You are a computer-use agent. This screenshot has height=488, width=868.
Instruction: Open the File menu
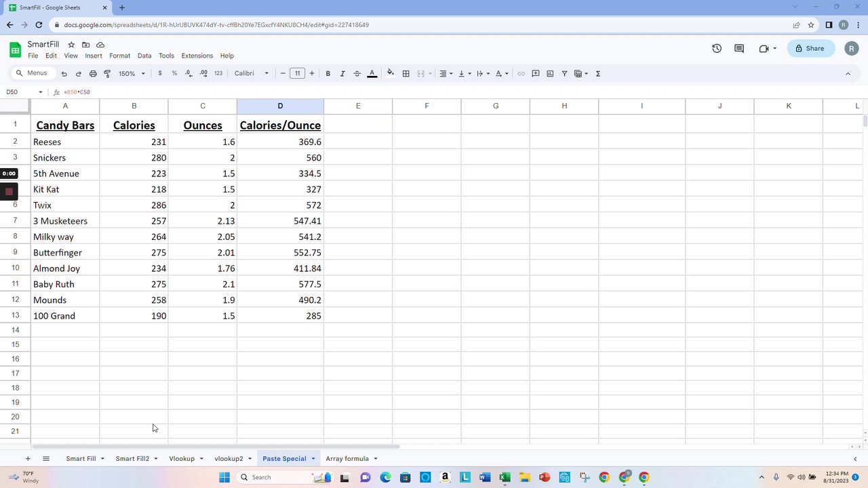pos(33,56)
